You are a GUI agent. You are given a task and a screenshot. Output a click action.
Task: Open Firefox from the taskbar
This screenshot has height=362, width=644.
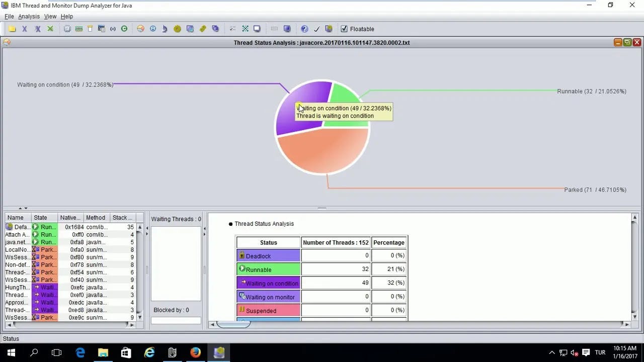click(195, 352)
